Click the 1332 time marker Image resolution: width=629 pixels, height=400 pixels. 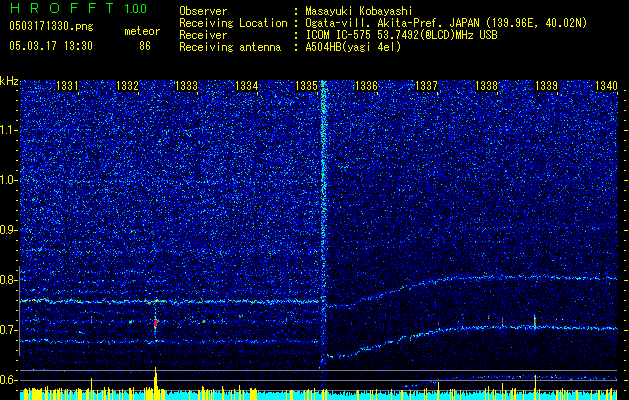coord(127,85)
